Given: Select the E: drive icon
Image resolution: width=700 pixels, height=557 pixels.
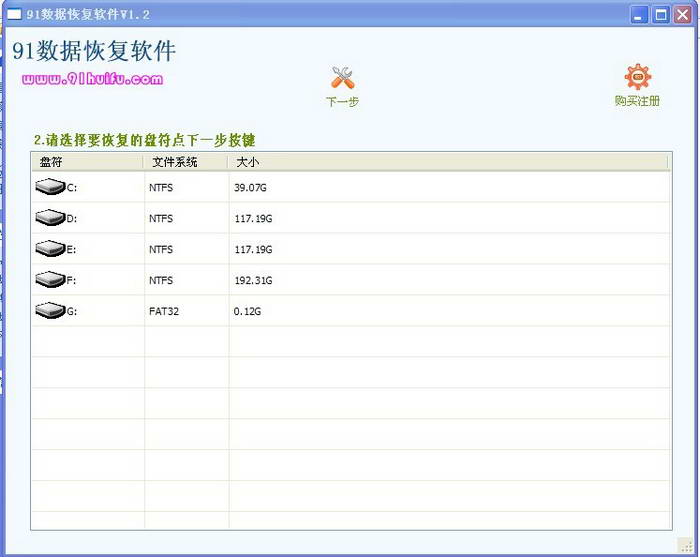Looking at the screenshot, I should pyautogui.click(x=50, y=248).
